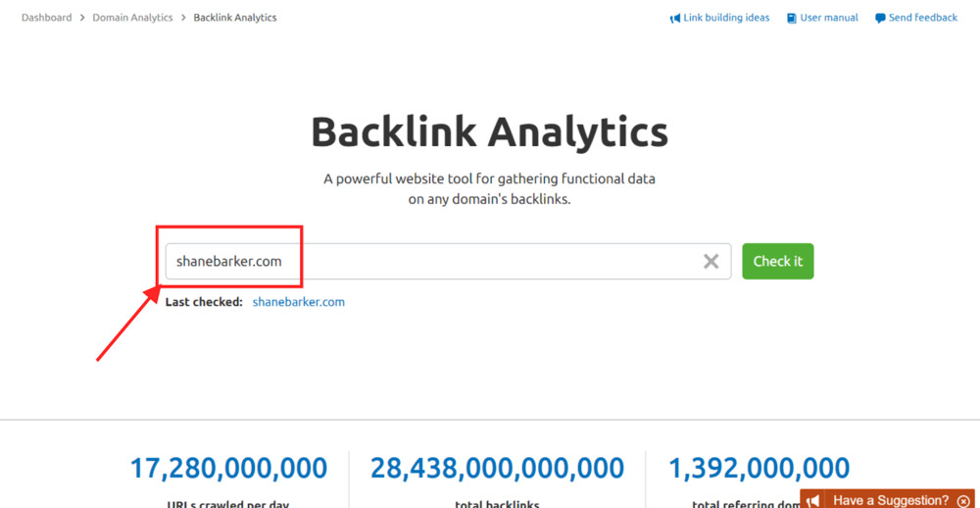Open Domain Analytics breadcrumb link

pyautogui.click(x=132, y=18)
